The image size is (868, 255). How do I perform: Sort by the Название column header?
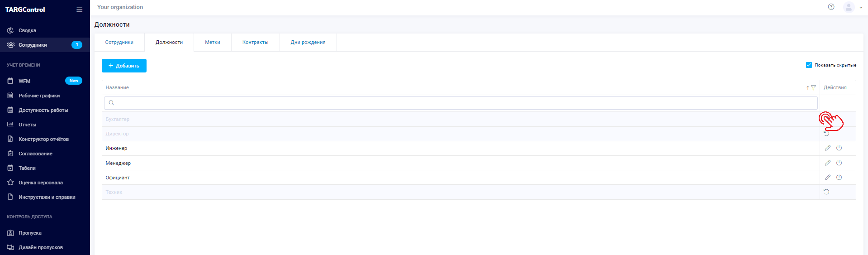pyautogui.click(x=117, y=87)
